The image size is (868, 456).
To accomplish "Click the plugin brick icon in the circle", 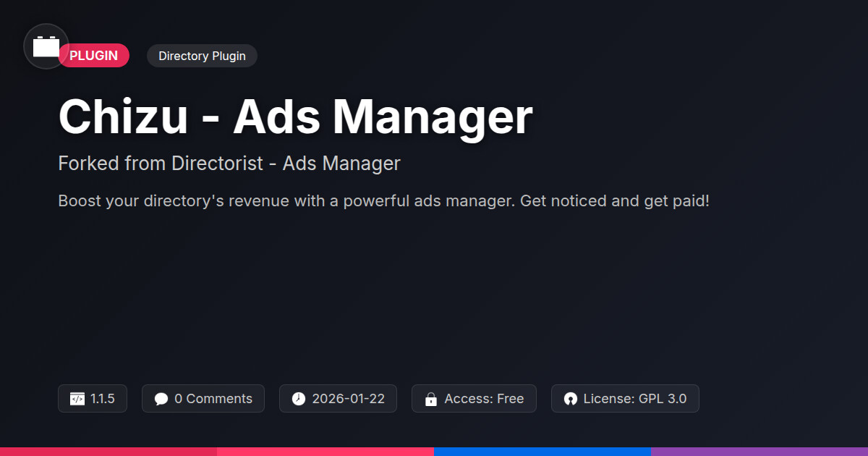I will [46, 47].
